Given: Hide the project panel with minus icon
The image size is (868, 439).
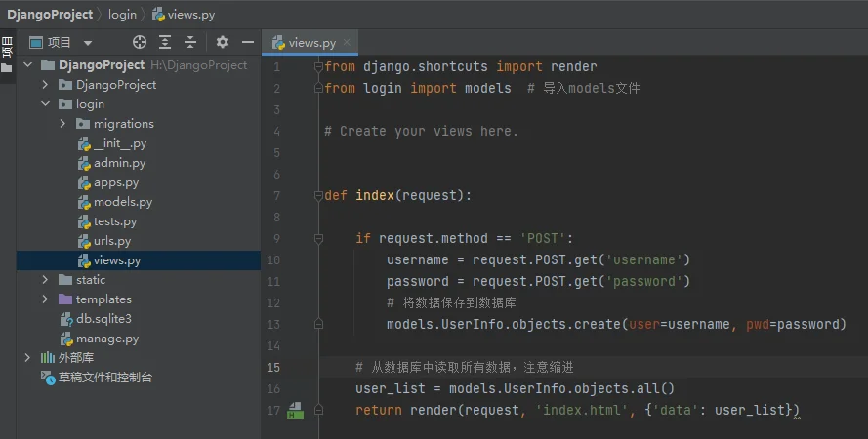Looking at the screenshot, I should click(x=248, y=42).
